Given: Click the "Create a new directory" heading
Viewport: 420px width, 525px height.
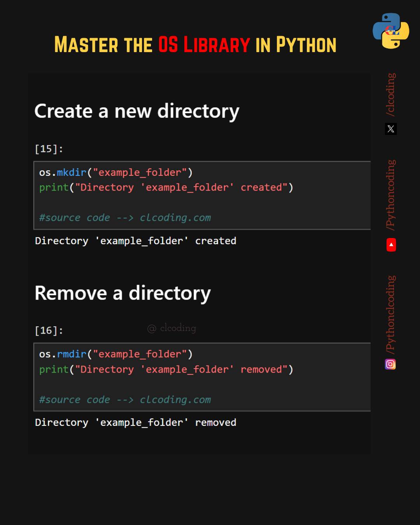Looking at the screenshot, I should click(x=137, y=111).
